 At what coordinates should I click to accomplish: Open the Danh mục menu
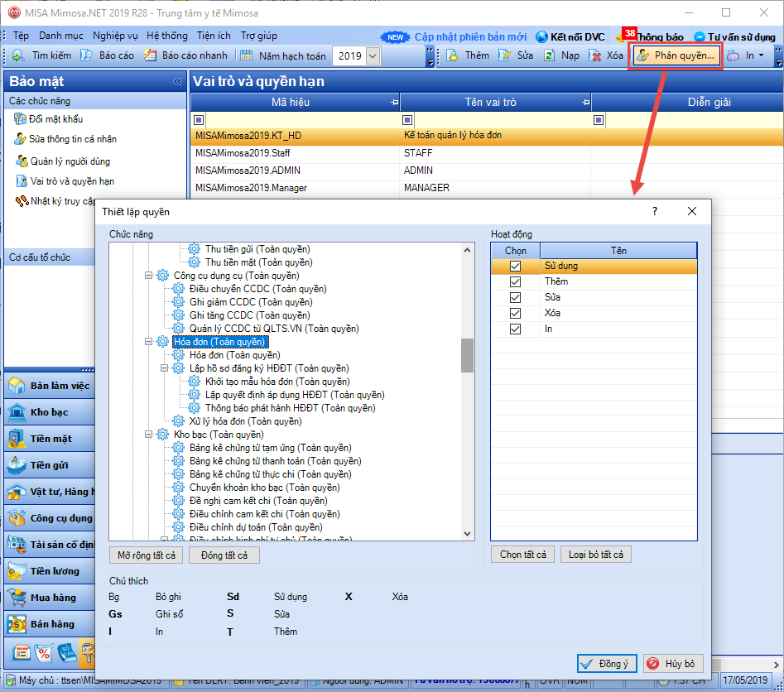(61, 36)
